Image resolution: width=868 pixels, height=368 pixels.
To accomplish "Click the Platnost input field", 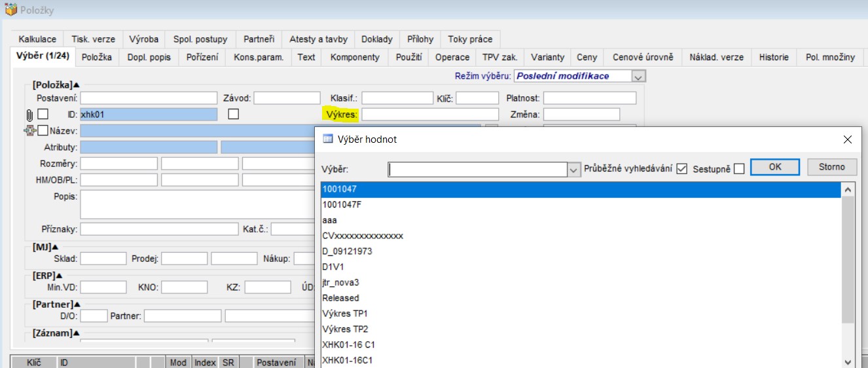I will pyautogui.click(x=590, y=98).
